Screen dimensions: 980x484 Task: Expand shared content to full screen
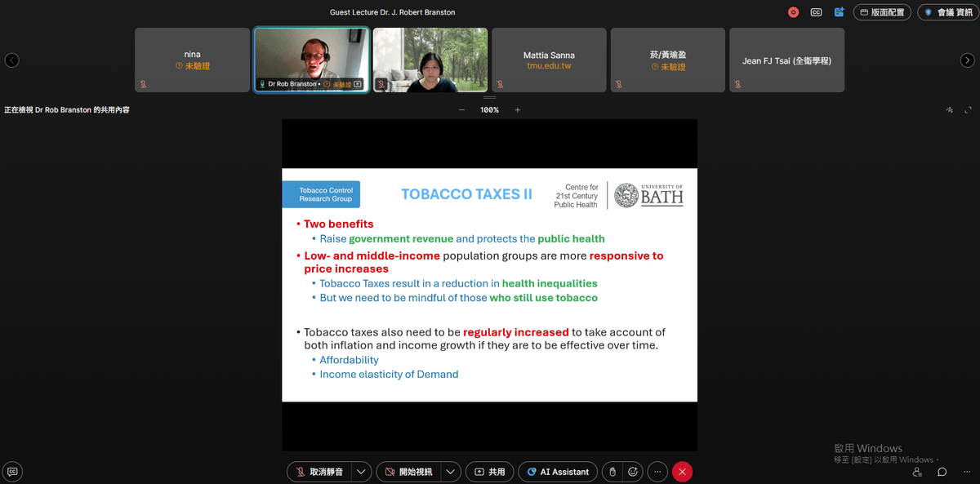(x=969, y=109)
